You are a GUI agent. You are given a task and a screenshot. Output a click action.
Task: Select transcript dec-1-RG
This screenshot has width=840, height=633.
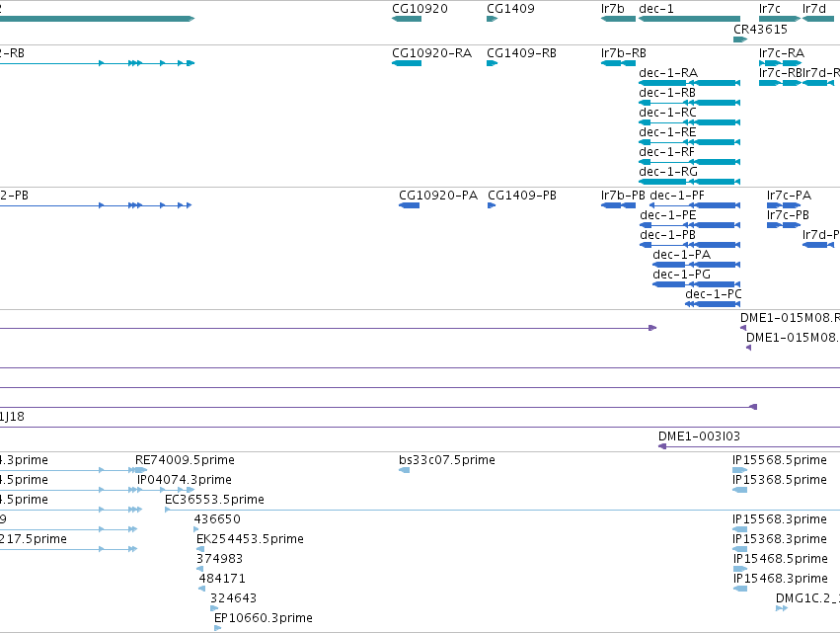pos(689,182)
